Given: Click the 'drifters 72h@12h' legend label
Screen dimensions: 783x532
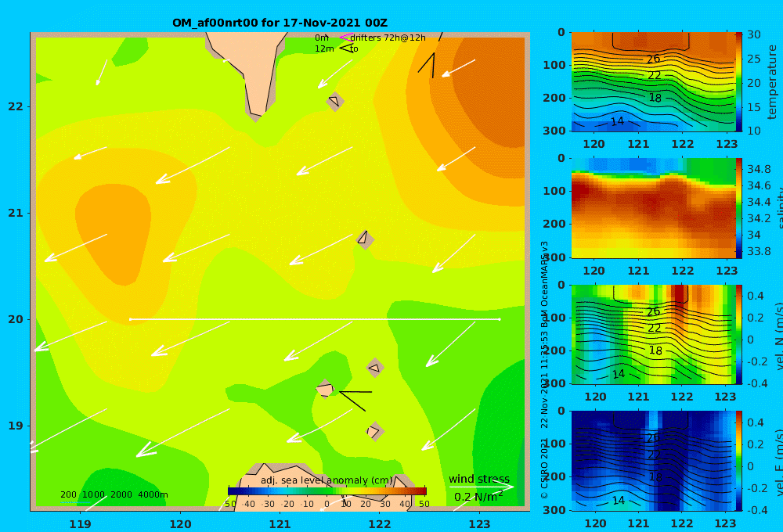Looking at the screenshot, I should (388, 38).
